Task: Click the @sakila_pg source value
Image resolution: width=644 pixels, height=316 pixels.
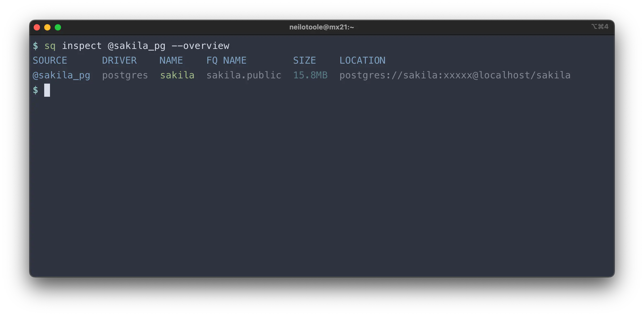Action: [x=61, y=75]
